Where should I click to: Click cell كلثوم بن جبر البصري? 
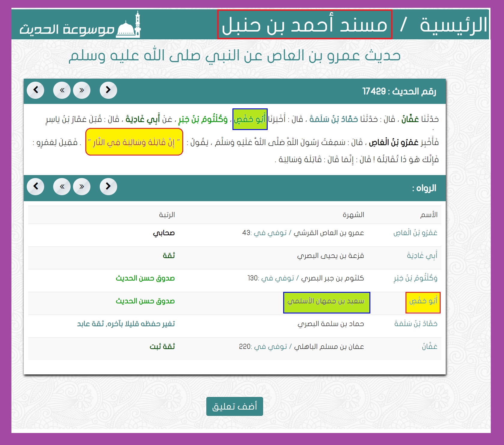332,278
